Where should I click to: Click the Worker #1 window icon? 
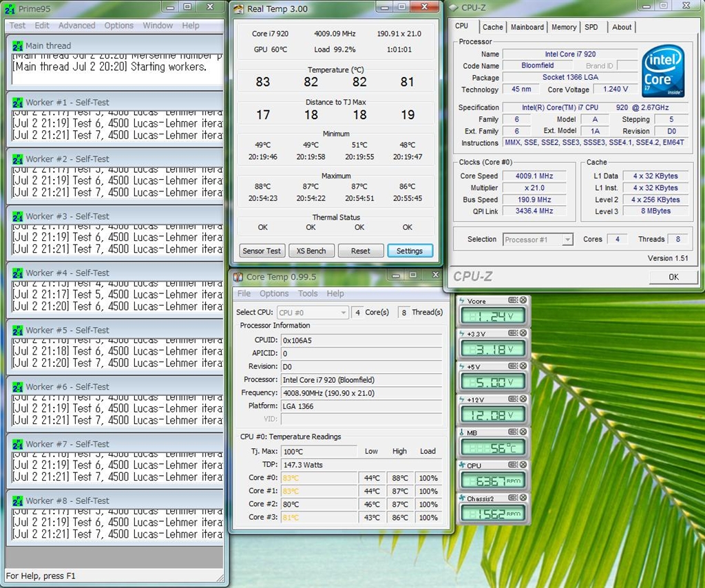click(17, 103)
